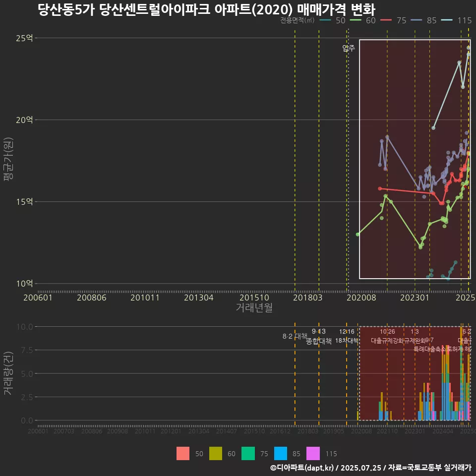Select the 115 line entry in top legend
The image size is (476, 476).
[456, 20]
